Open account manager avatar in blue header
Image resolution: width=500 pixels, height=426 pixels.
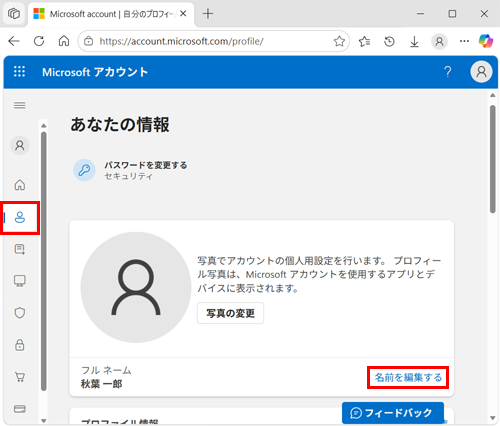click(481, 72)
